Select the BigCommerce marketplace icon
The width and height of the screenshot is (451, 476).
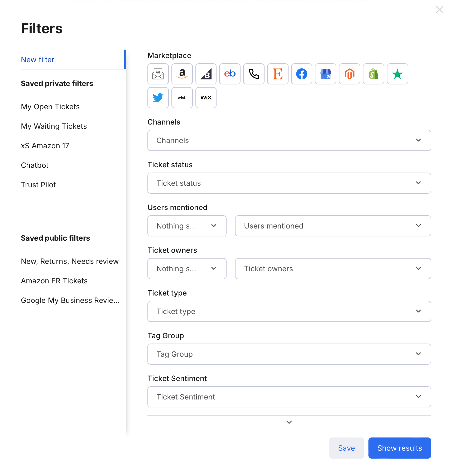pos(206,74)
